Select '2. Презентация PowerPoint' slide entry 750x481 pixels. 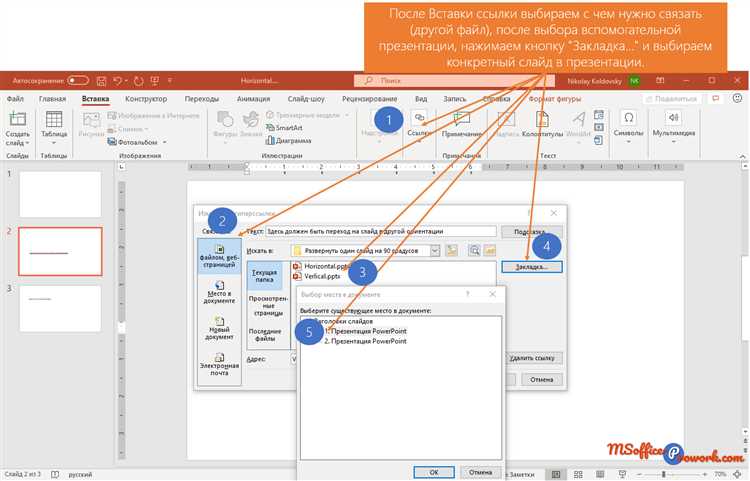coord(365,341)
